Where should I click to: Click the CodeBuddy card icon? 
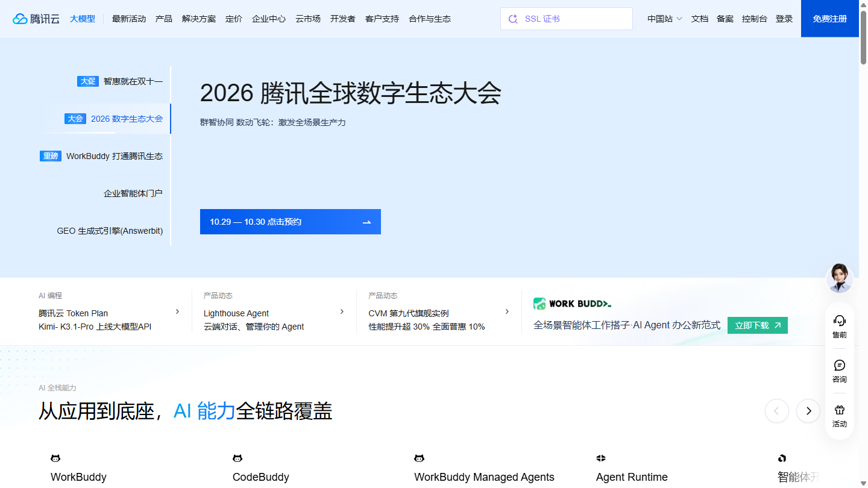237,458
